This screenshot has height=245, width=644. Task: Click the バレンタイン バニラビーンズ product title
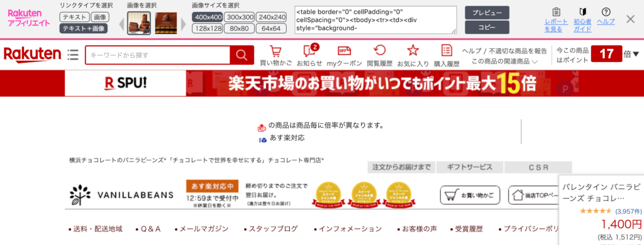tap(601, 192)
